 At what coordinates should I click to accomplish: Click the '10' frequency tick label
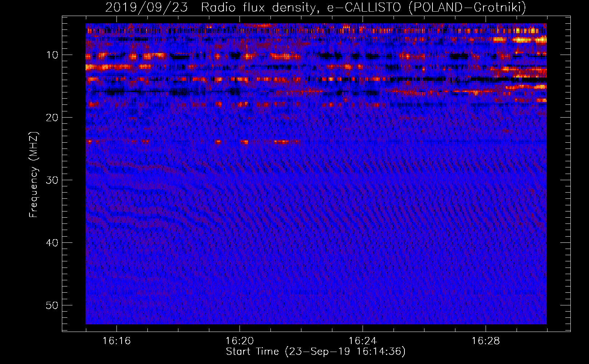pos(52,55)
